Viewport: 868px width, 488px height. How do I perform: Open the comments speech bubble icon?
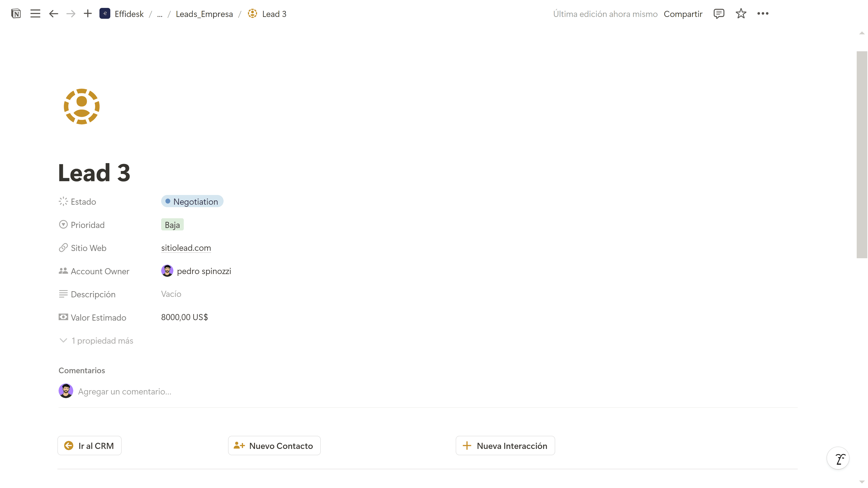[x=719, y=14]
